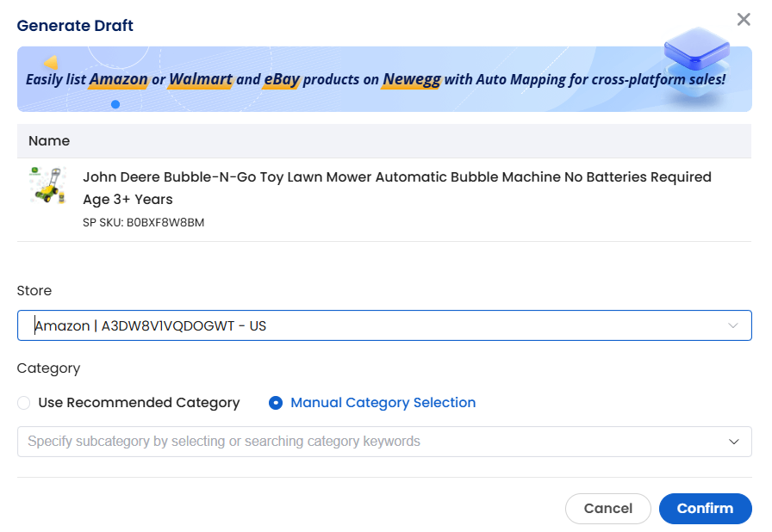Click the subcategory search field
Screen dimensions: 772x532
[x=384, y=442]
